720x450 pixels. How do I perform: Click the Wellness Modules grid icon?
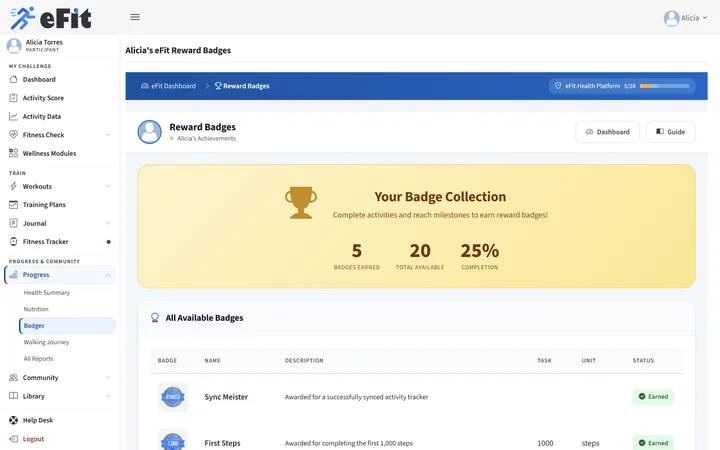tap(13, 153)
